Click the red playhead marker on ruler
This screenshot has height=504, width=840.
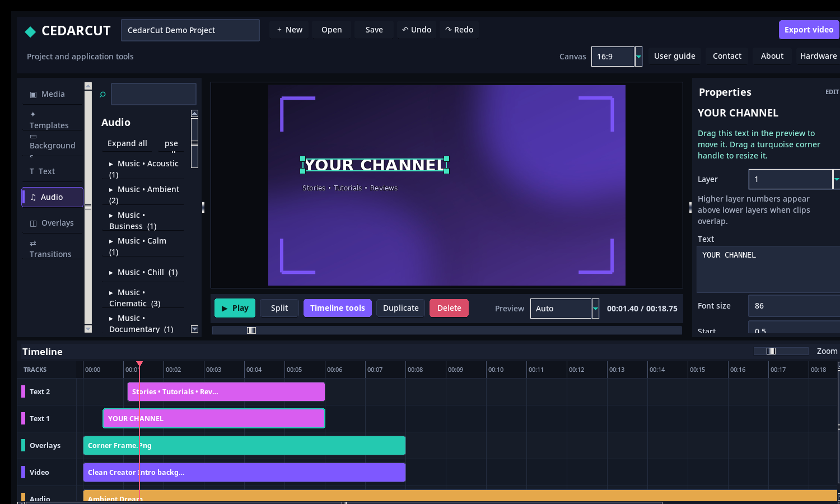pos(139,365)
